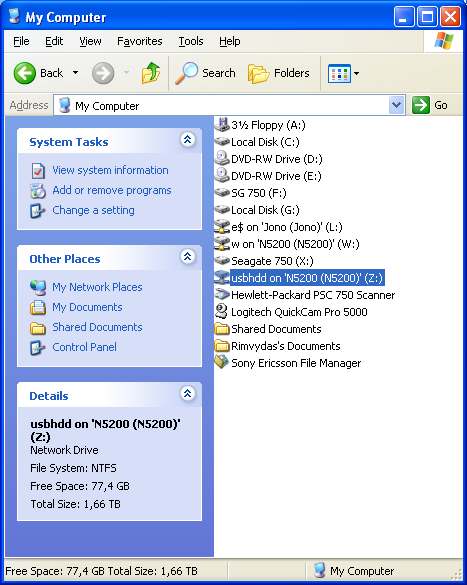Collapse the Details panel

[187, 393]
